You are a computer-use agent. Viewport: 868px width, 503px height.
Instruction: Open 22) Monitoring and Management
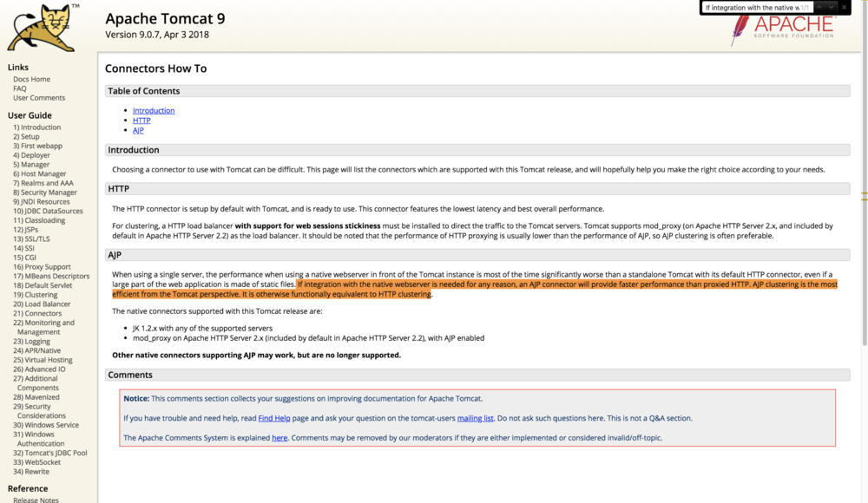coord(43,327)
